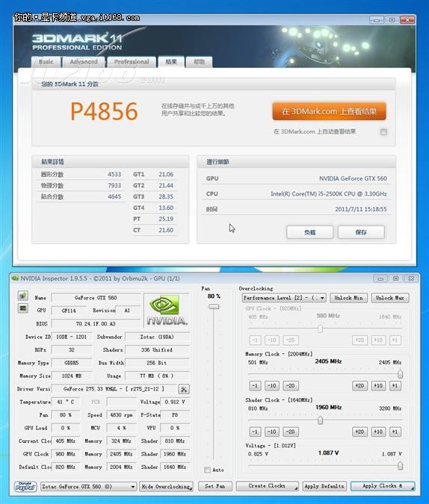The width and height of the screenshot is (429, 504).
Task: Close the NVIDIA Inspector window
Action: (411, 279)
